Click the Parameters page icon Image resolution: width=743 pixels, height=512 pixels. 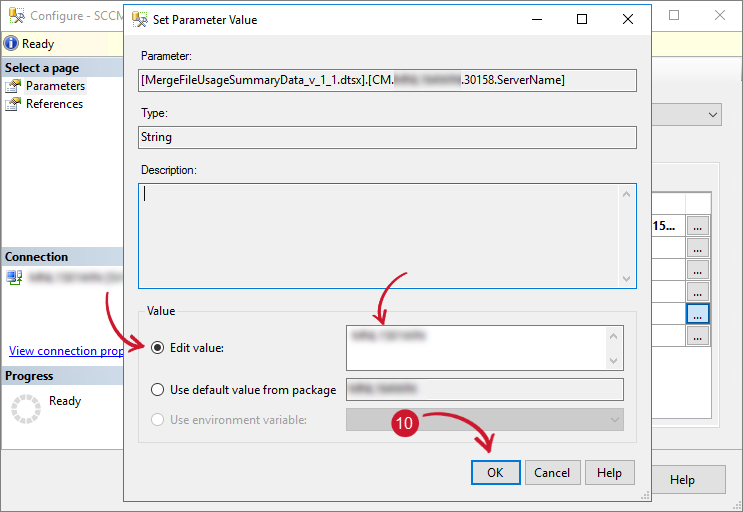13,86
